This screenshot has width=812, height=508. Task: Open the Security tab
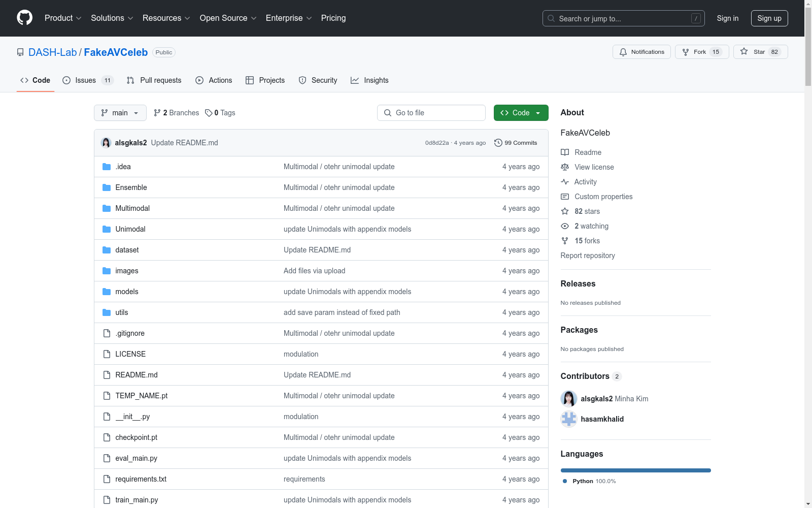pos(318,80)
